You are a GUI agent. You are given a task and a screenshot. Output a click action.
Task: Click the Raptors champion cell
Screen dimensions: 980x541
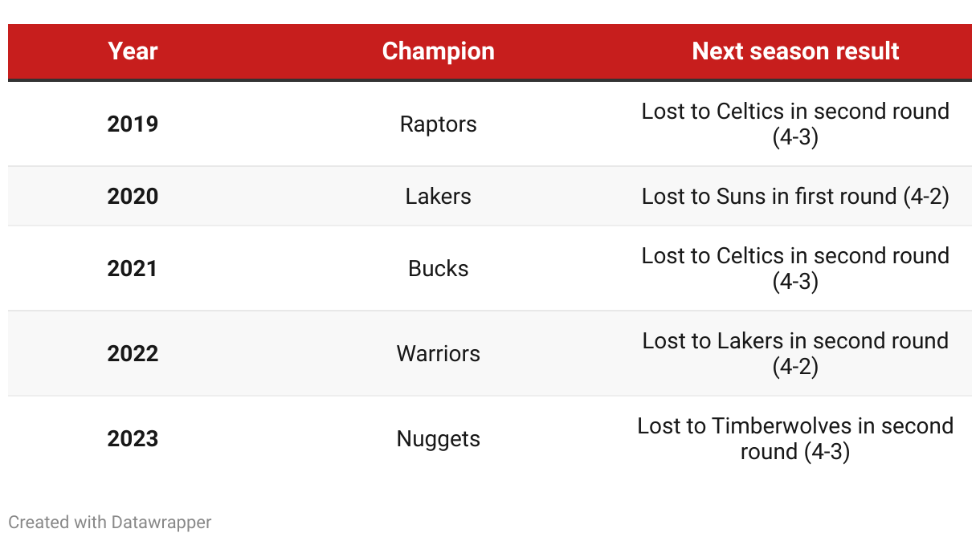click(x=438, y=124)
